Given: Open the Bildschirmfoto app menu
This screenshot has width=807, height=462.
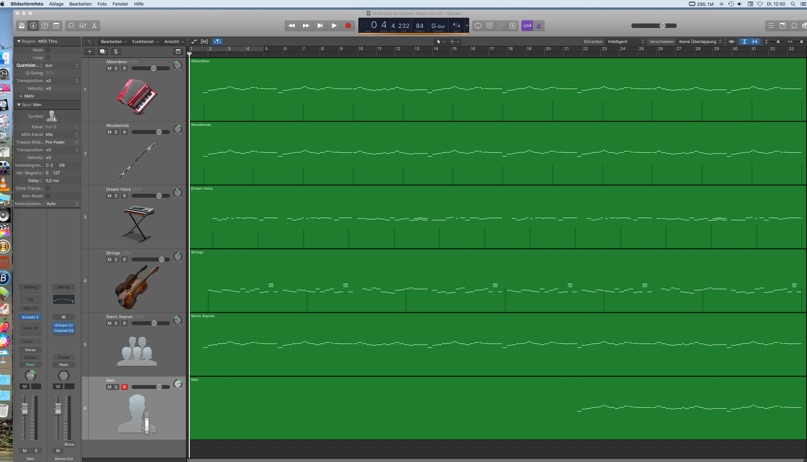Looking at the screenshot, I should (27, 4).
